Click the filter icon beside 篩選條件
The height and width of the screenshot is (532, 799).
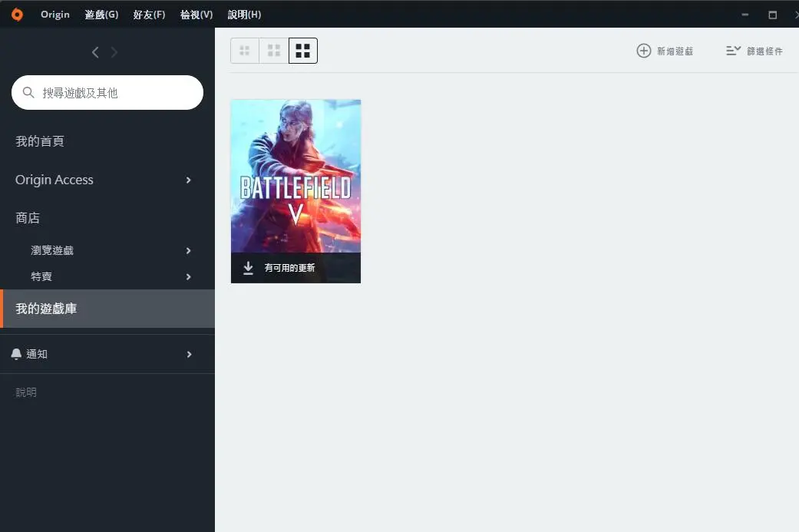[733, 51]
